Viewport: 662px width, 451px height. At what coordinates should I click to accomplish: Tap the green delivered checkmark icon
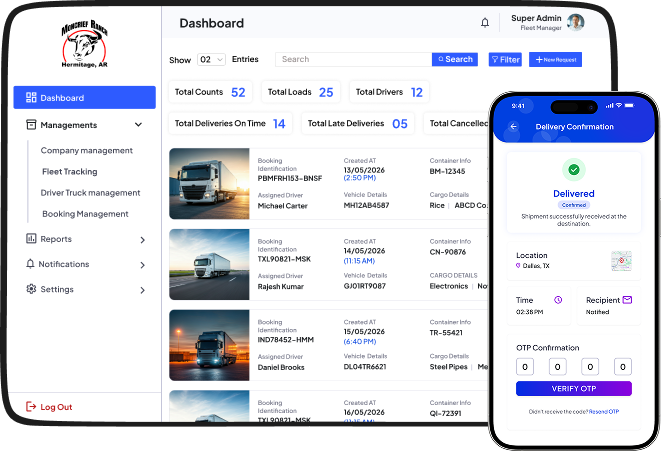574,170
